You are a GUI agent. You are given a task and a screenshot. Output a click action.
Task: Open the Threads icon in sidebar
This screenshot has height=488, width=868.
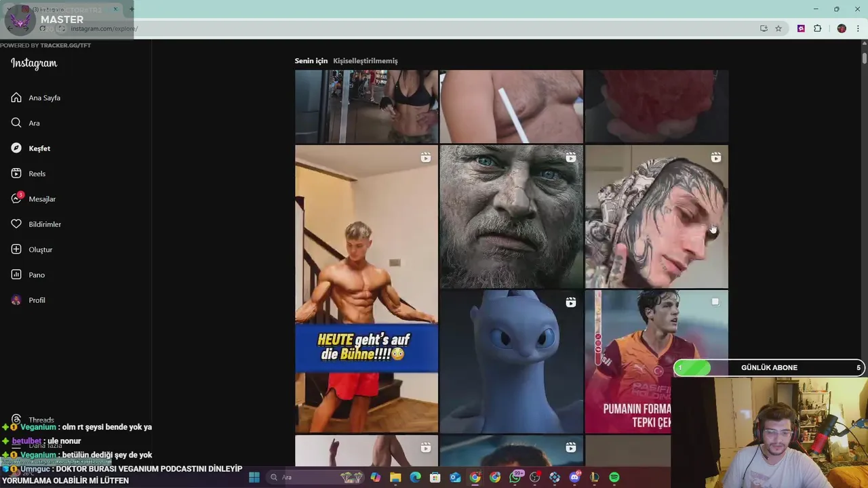tap(16, 420)
